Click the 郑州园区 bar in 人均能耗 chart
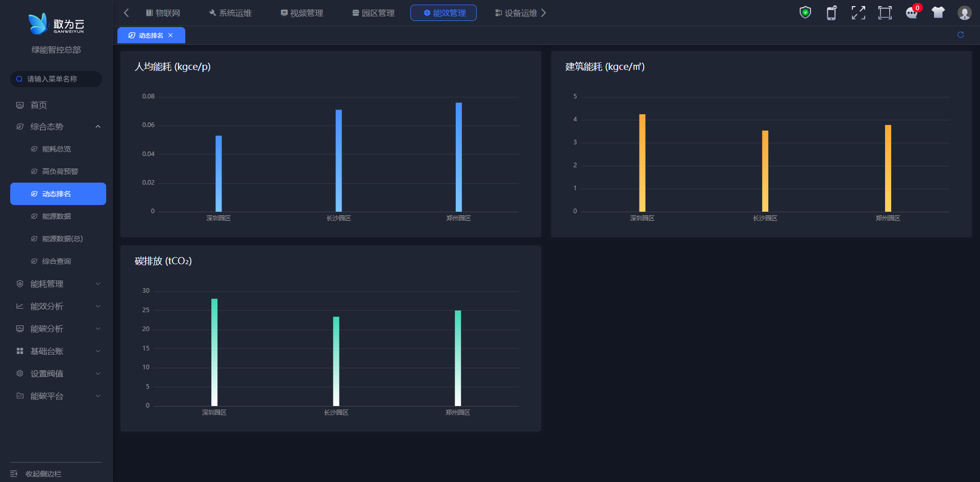 click(459, 157)
